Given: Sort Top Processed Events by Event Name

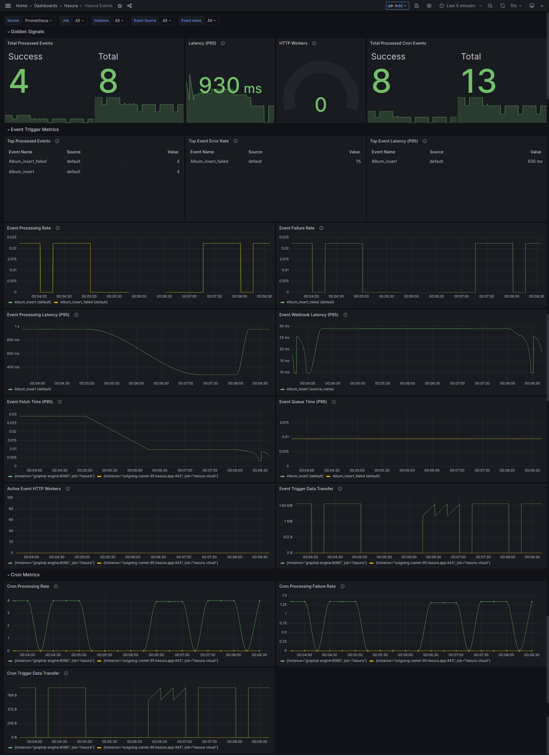Looking at the screenshot, I should pyautogui.click(x=21, y=152).
